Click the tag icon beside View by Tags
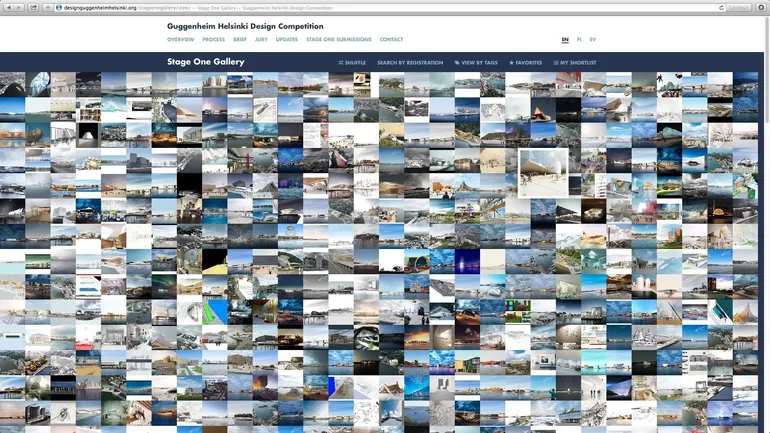This screenshot has height=433, width=770. [x=457, y=63]
